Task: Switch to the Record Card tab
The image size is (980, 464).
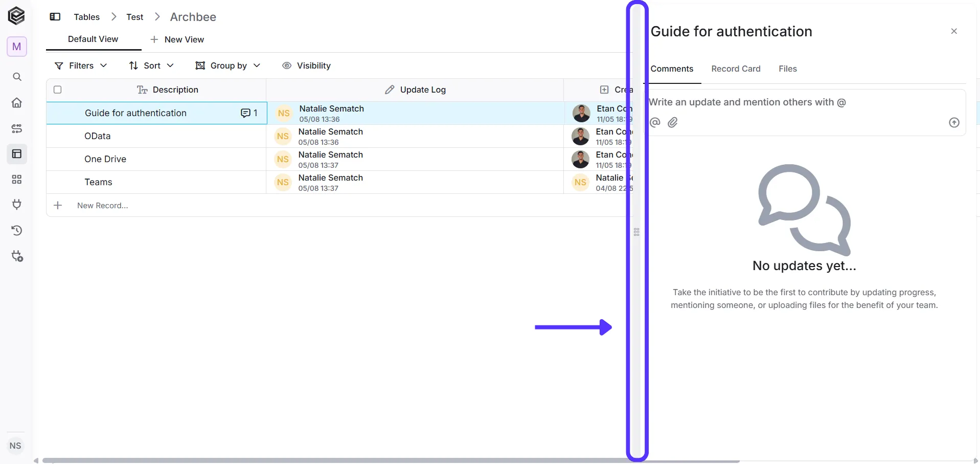Action: [736, 69]
